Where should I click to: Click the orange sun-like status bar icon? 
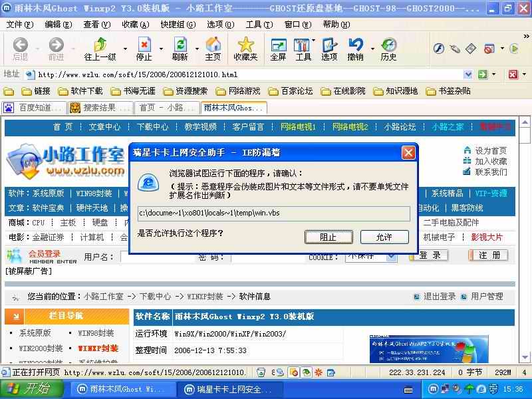(x=319, y=372)
